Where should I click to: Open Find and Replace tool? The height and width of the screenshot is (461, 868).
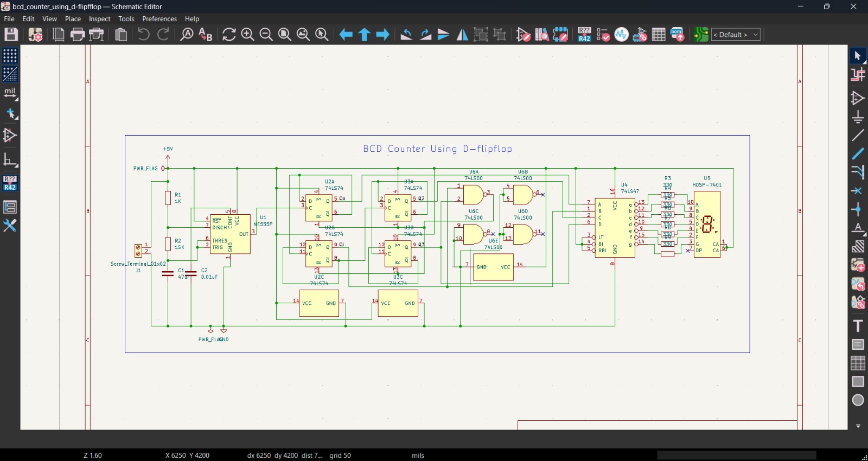click(x=206, y=35)
